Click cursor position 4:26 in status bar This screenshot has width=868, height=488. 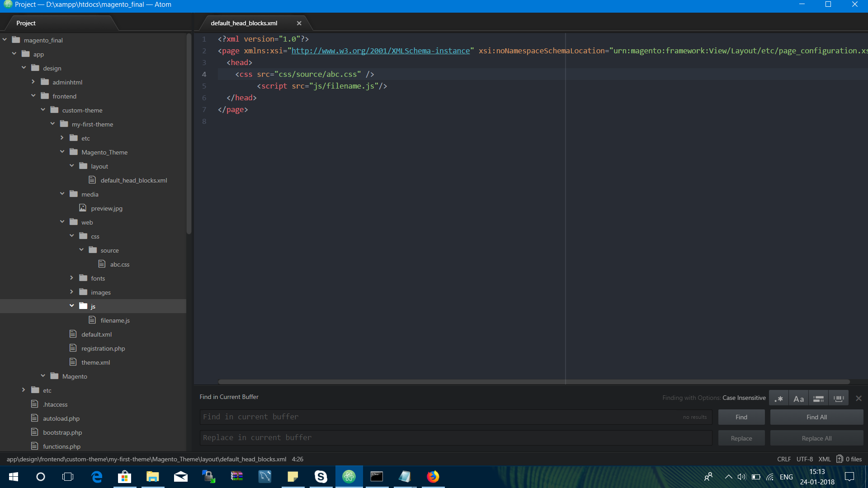pos(297,459)
